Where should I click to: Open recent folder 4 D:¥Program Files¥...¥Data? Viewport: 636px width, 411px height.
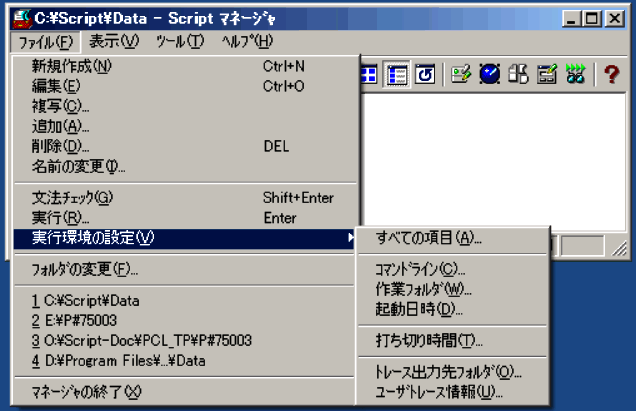[185, 361]
